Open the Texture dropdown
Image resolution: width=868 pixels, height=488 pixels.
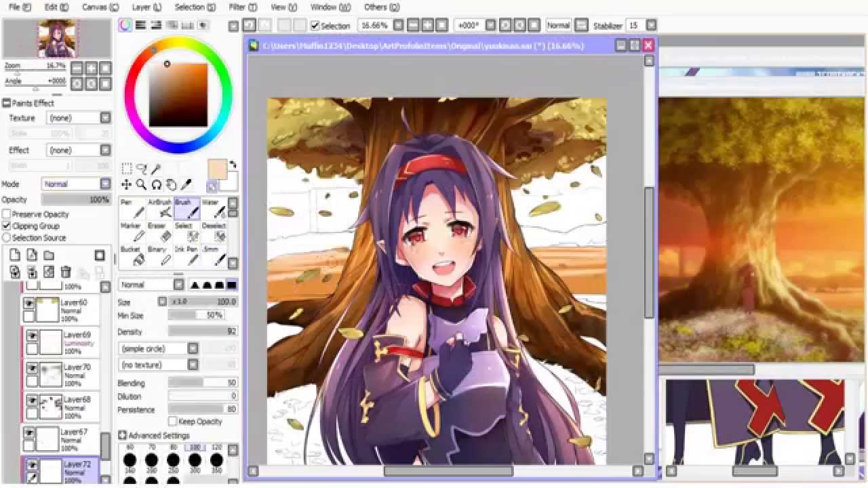click(79, 118)
